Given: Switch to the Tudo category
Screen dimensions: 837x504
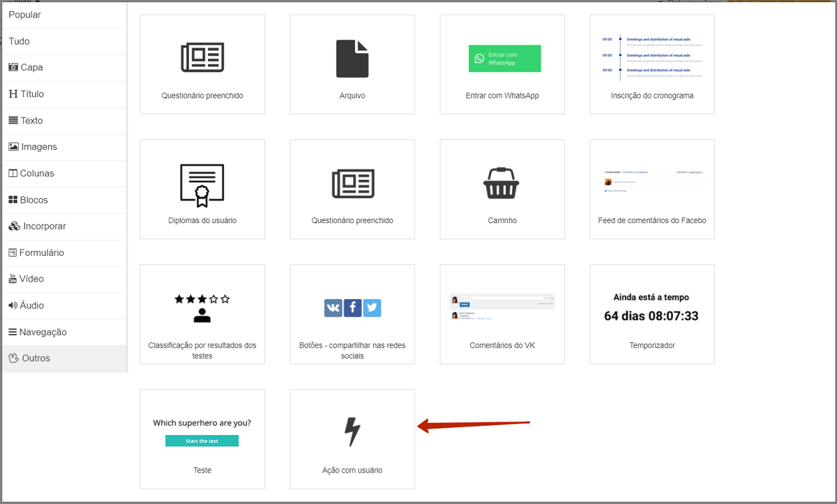Looking at the screenshot, I should click(x=20, y=41).
